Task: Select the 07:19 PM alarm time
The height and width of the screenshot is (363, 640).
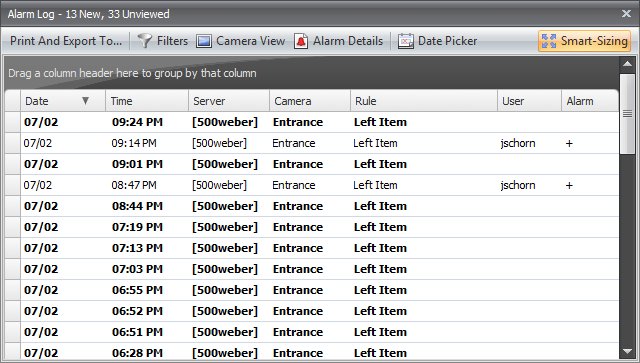Action: (x=137, y=227)
